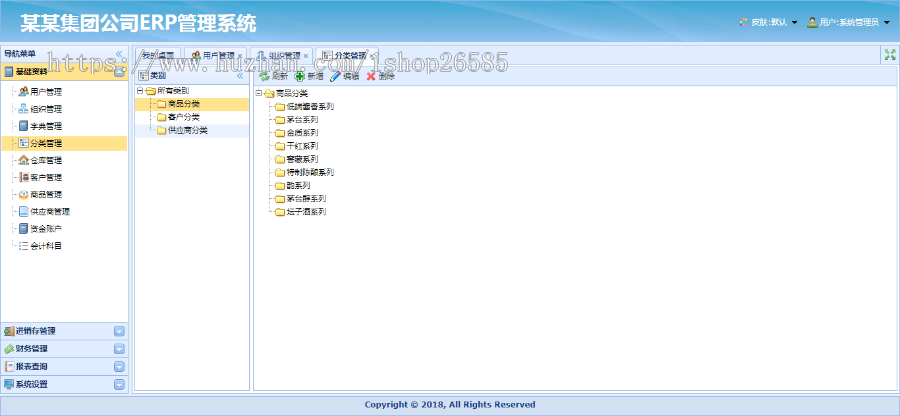
Task: Click the red 删除 delete icon
Action: point(371,76)
